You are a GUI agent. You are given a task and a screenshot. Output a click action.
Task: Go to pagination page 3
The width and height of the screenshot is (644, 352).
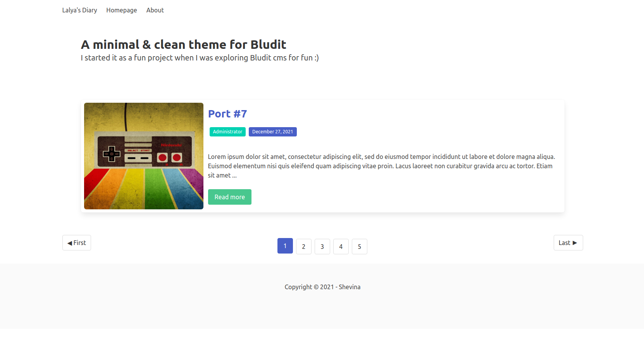point(322,247)
